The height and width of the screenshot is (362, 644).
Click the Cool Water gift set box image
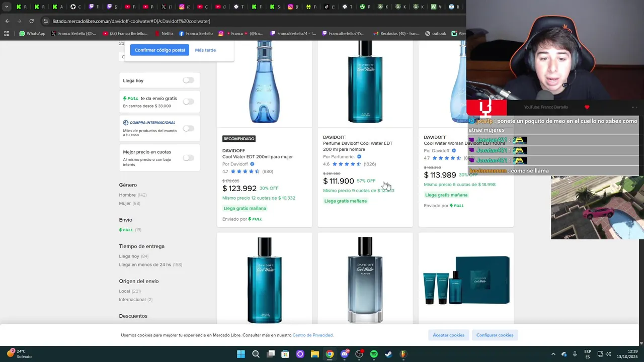[x=466, y=280]
